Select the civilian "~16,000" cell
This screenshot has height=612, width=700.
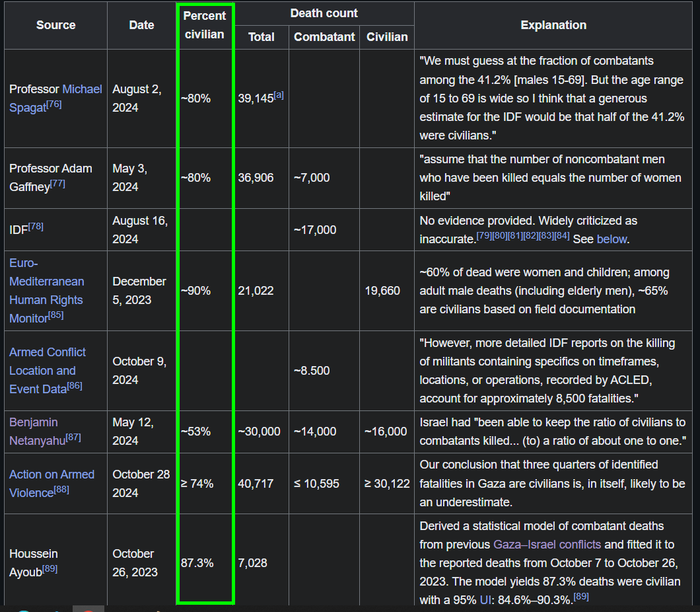[x=386, y=432]
